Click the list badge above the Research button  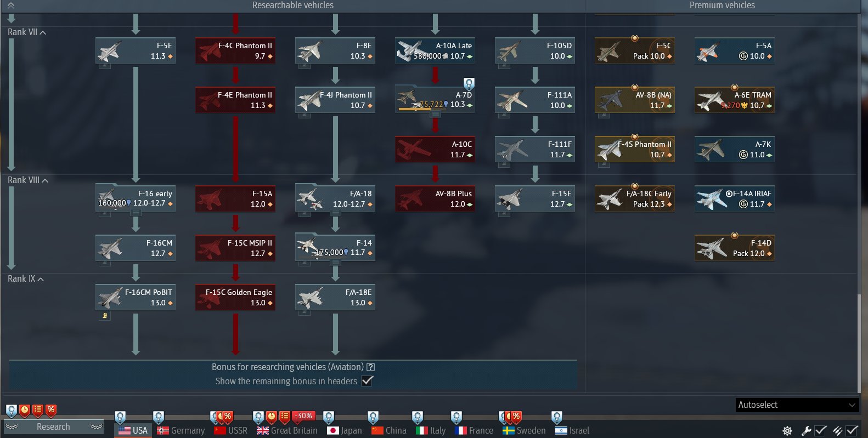pos(38,410)
